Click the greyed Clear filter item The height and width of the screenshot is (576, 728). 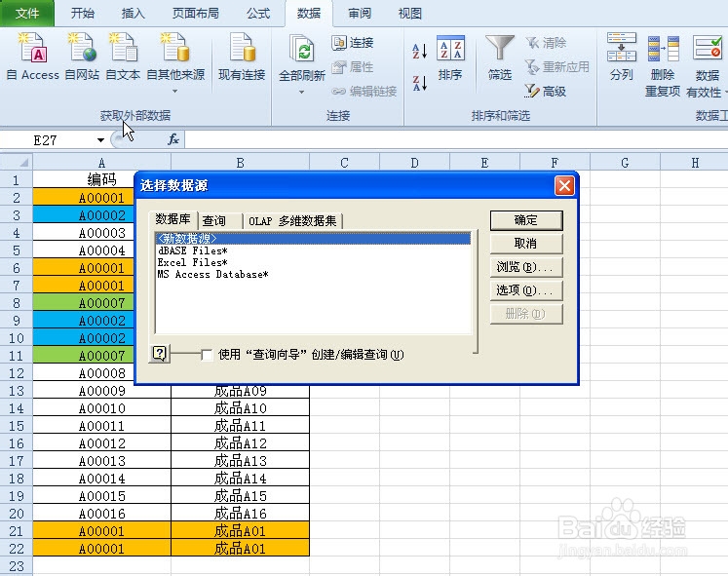point(546,43)
